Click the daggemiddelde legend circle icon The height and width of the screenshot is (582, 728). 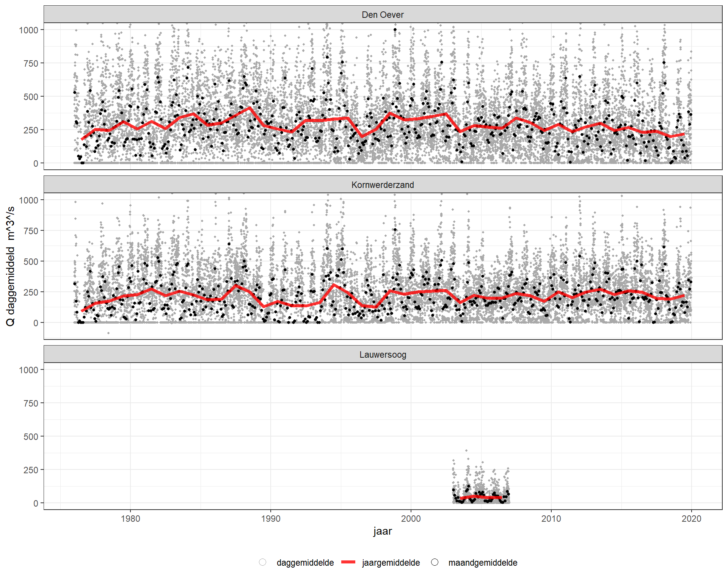click(262, 562)
